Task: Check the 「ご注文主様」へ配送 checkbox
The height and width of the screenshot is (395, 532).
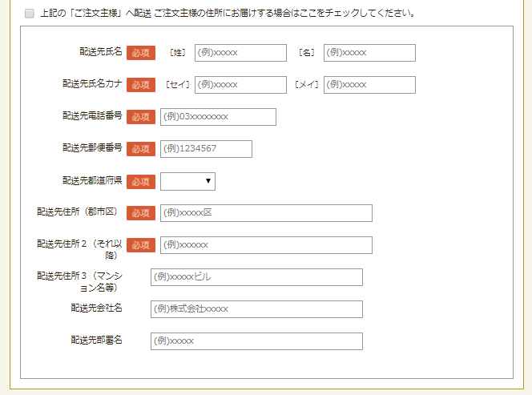Action: (30, 14)
